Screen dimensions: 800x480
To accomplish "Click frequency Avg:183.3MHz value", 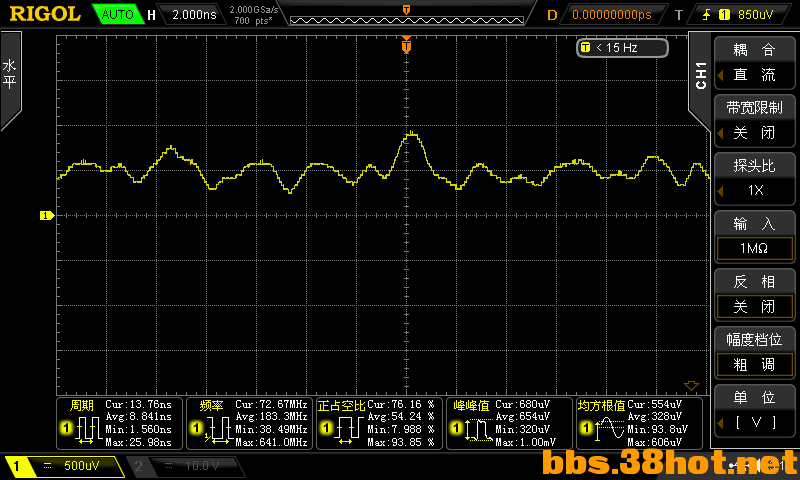I will (271, 417).
